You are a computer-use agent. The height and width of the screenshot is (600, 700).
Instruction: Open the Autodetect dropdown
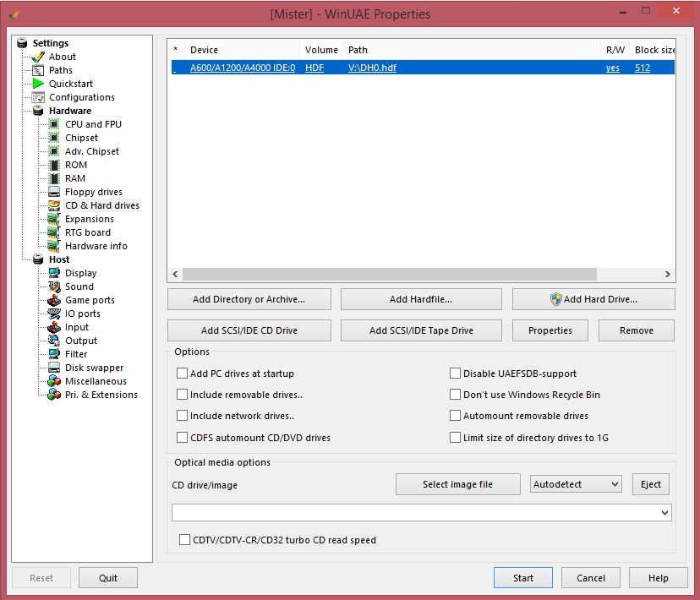(576, 484)
